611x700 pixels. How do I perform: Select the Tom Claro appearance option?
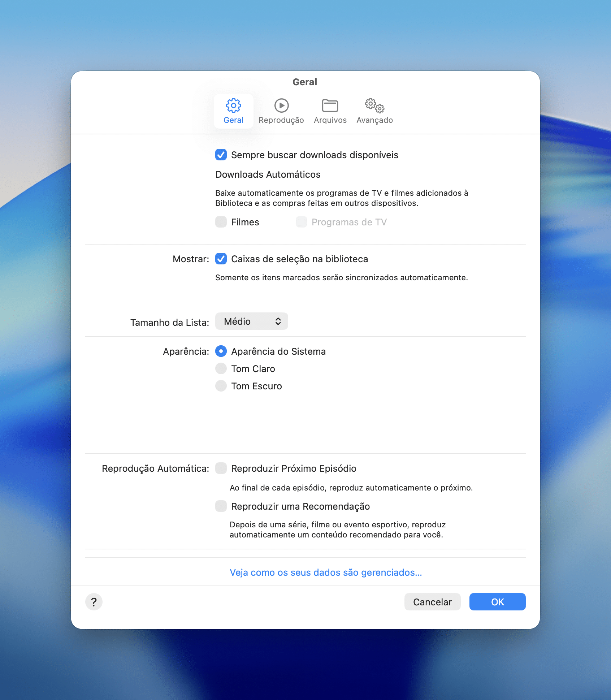[221, 369]
